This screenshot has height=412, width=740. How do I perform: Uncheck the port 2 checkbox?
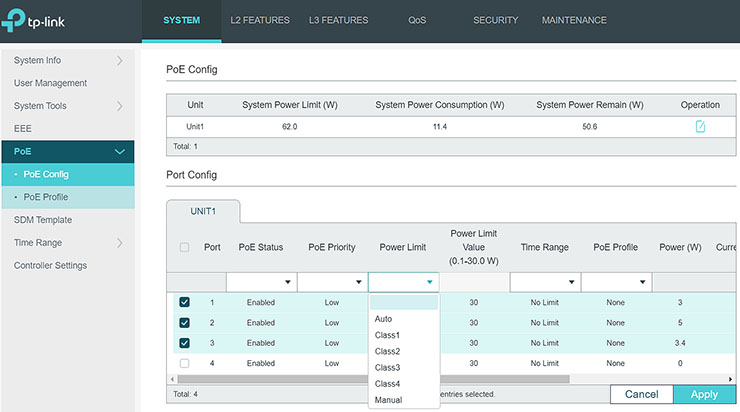tap(185, 323)
